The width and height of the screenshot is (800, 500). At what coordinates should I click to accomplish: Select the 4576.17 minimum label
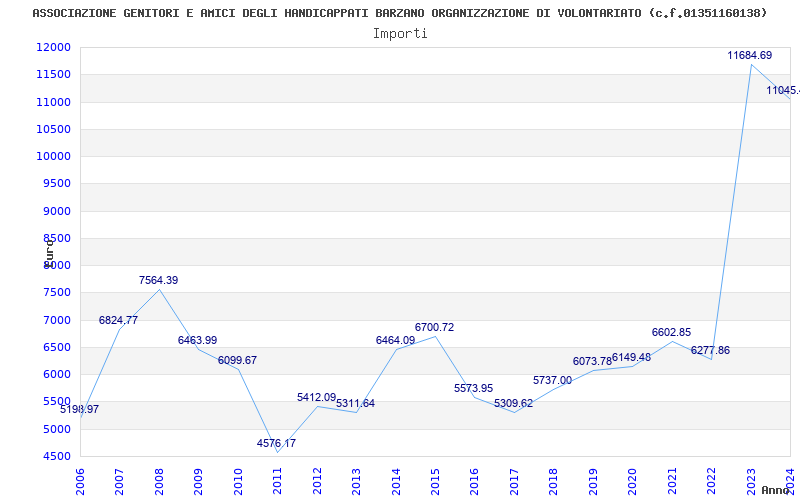click(276, 443)
